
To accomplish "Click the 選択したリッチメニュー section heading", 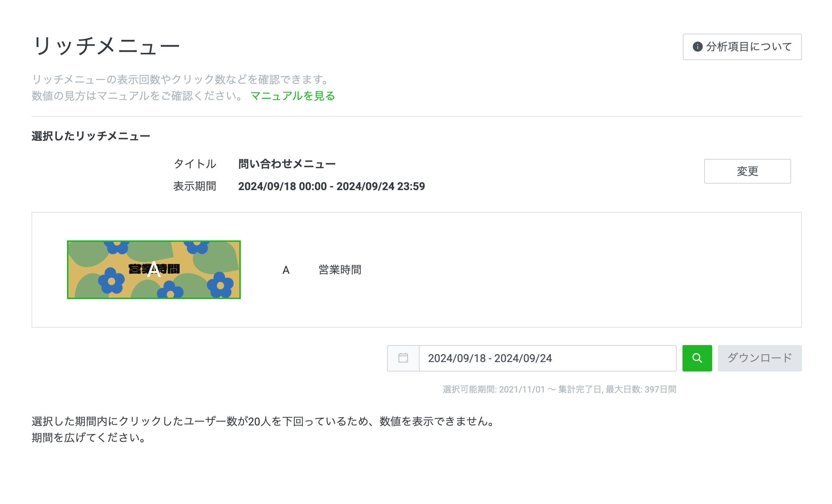I will tap(91, 136).
